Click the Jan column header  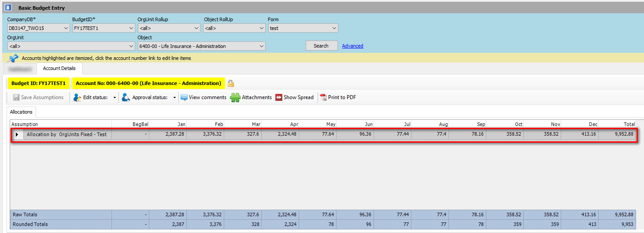point(168,124)
